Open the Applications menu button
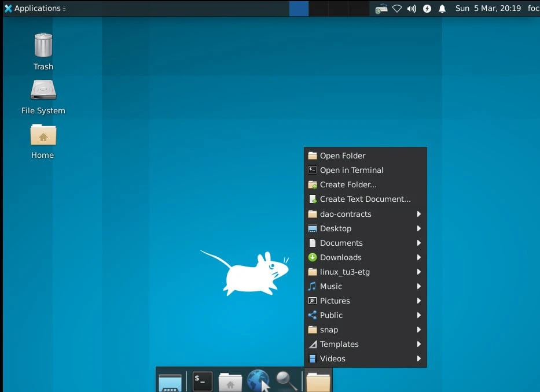The width and height of the screenshot is (540, 392). 32,9
